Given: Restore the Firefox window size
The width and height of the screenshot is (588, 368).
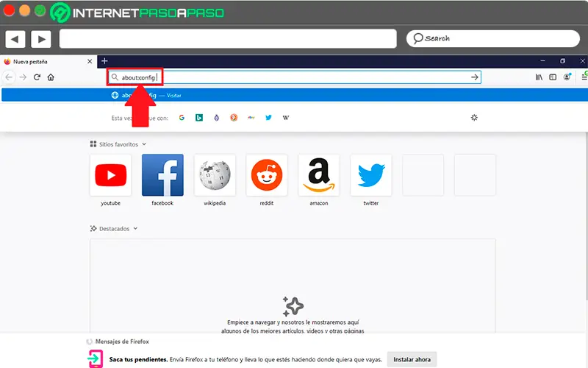Looking at the screenshot, I should click(x=562, y=61).
